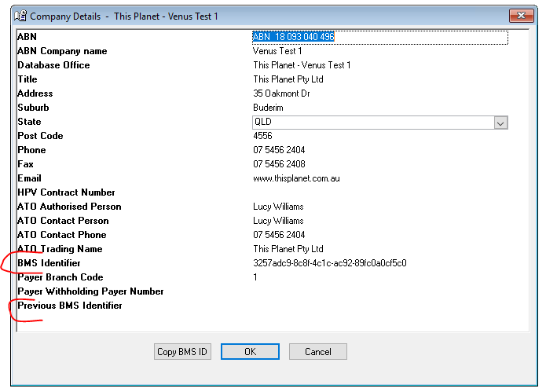Open the State dropdown arrow

pos(500,123)
